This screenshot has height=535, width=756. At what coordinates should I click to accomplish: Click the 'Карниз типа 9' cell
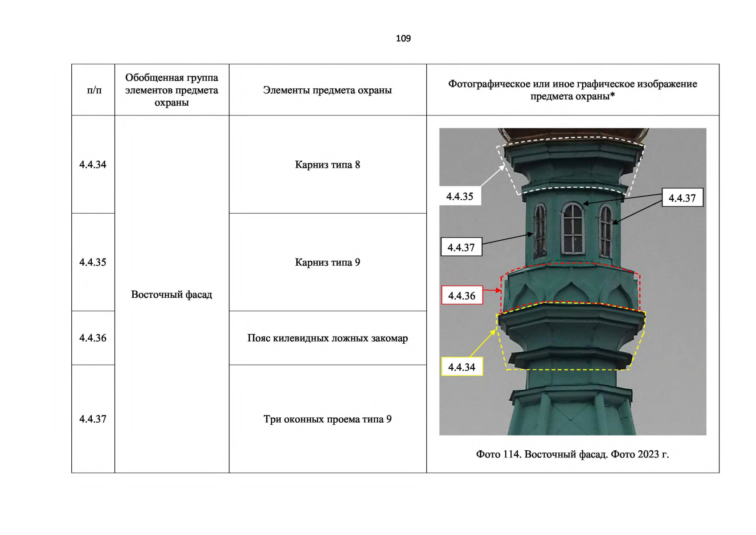[327, 262]
